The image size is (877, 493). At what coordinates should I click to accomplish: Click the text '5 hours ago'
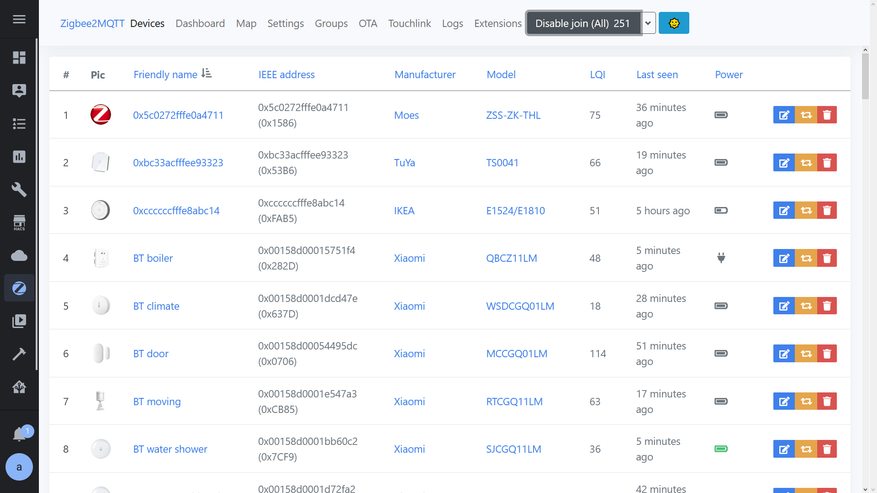(663, 211)
